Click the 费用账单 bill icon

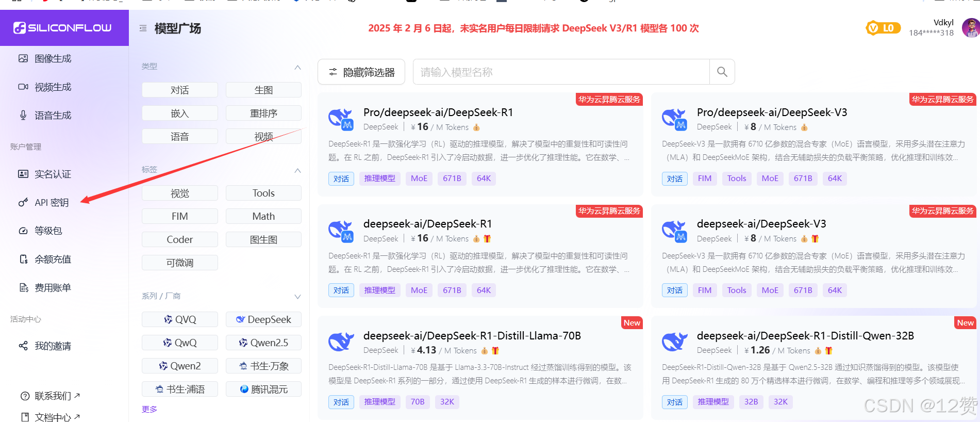tap(23, 287)
